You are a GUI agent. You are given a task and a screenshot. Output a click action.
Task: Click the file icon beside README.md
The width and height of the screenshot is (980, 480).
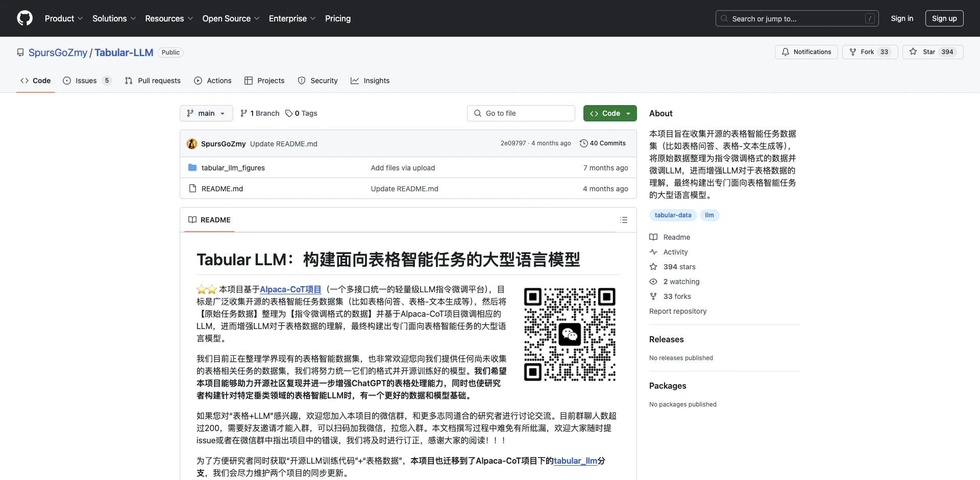point(192,189)
